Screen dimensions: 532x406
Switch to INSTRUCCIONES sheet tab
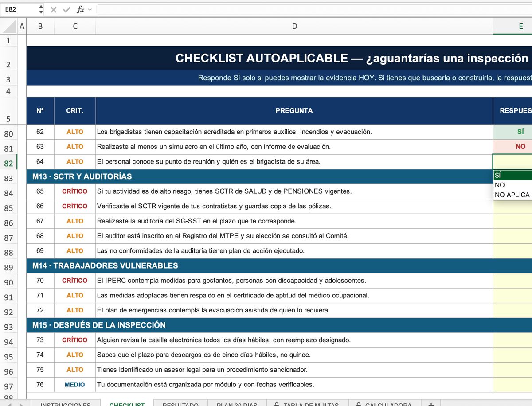(x=66, y=402)
